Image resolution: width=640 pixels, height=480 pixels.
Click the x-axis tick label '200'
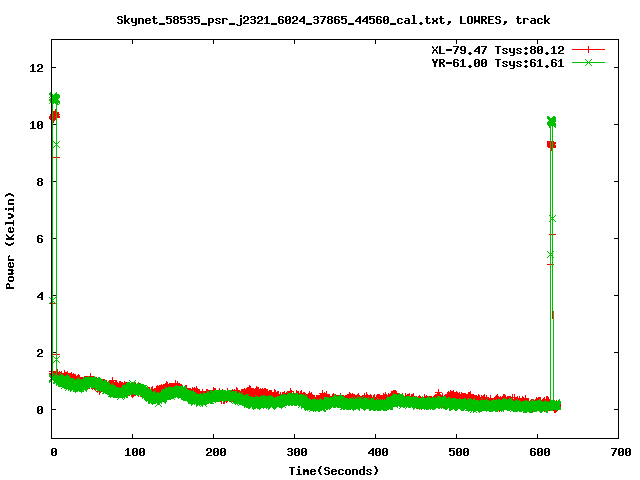point(216,452)
